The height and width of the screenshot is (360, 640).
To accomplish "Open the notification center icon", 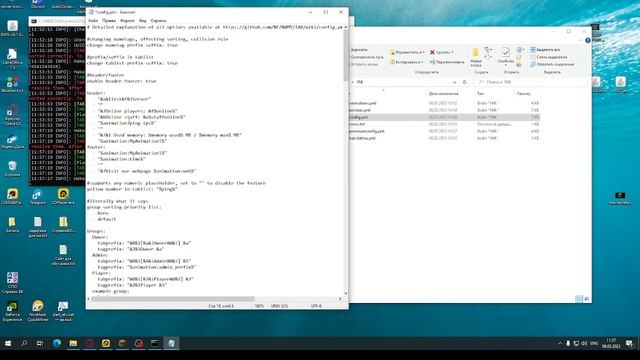I will coord(629,343).
